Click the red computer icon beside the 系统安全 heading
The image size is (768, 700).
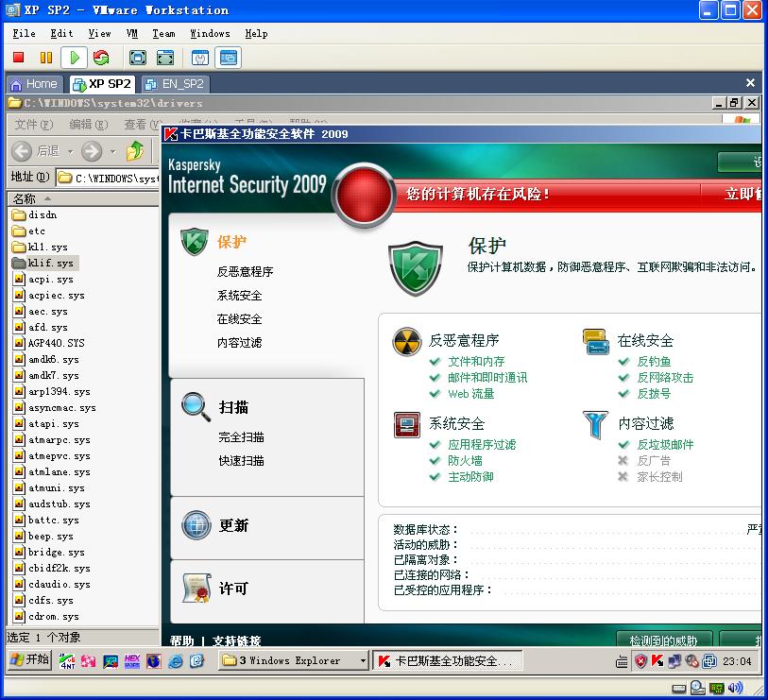pyautogui.click(x=407, y=425)
